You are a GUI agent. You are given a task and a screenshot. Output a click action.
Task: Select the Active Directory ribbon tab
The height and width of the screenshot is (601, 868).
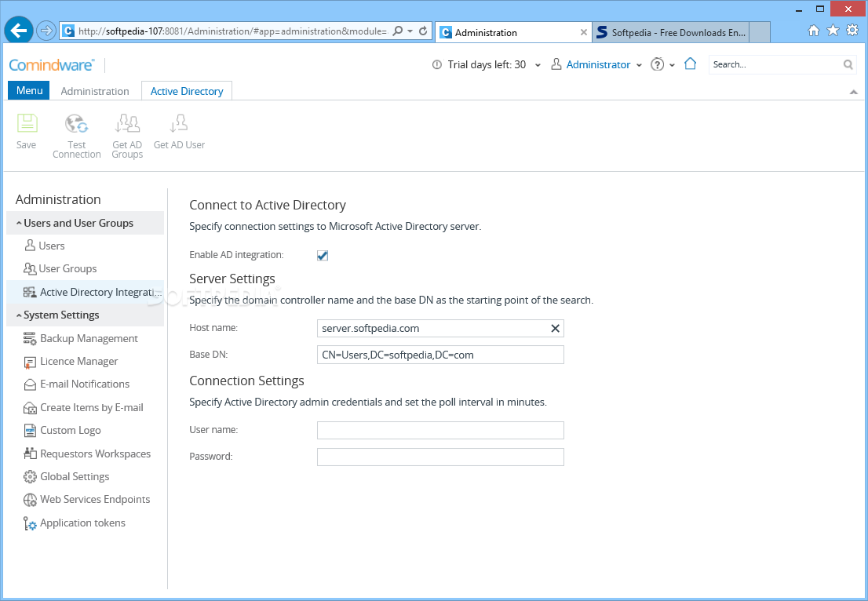(187, 91)
